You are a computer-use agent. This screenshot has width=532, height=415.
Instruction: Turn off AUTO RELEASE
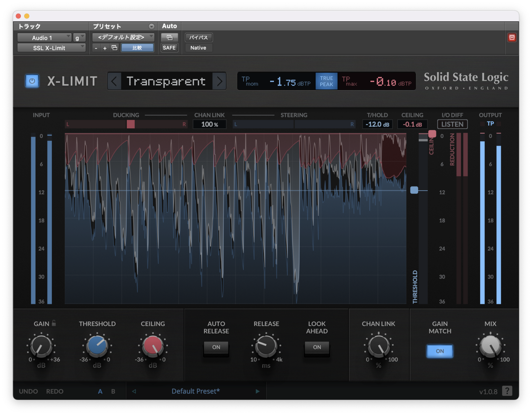coord(216,348)
